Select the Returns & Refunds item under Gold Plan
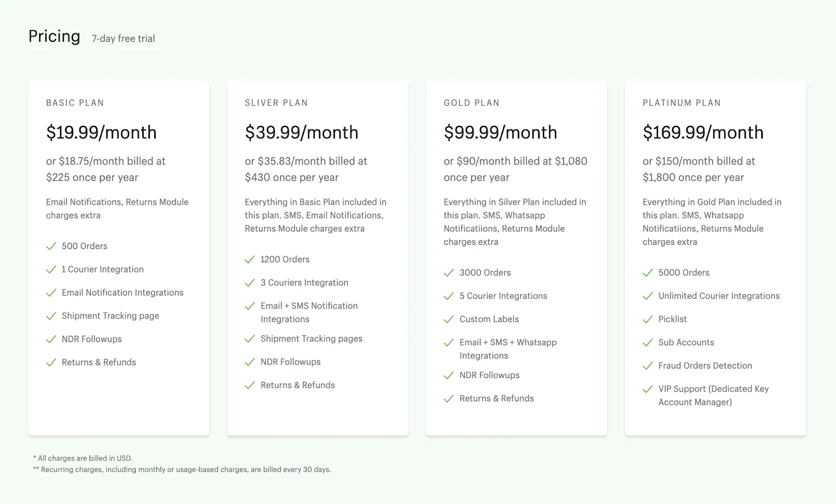This screenshot has height=504, width=836. (496, 398)
